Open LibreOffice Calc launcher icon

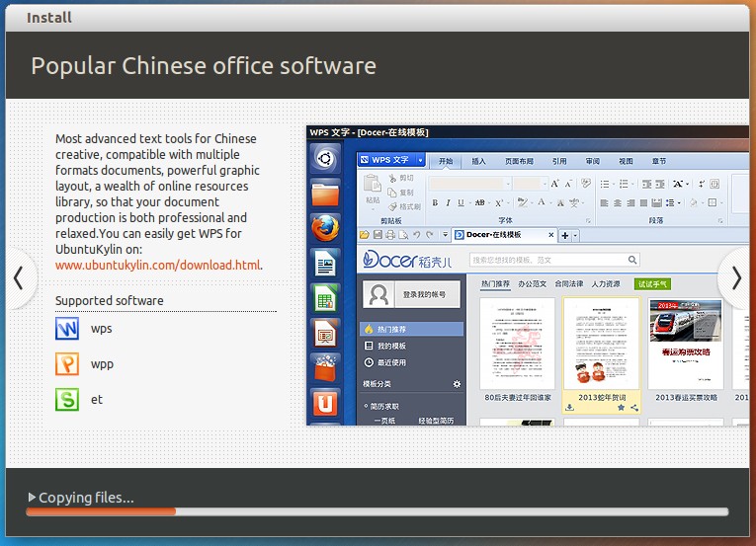tap(325, 299)
